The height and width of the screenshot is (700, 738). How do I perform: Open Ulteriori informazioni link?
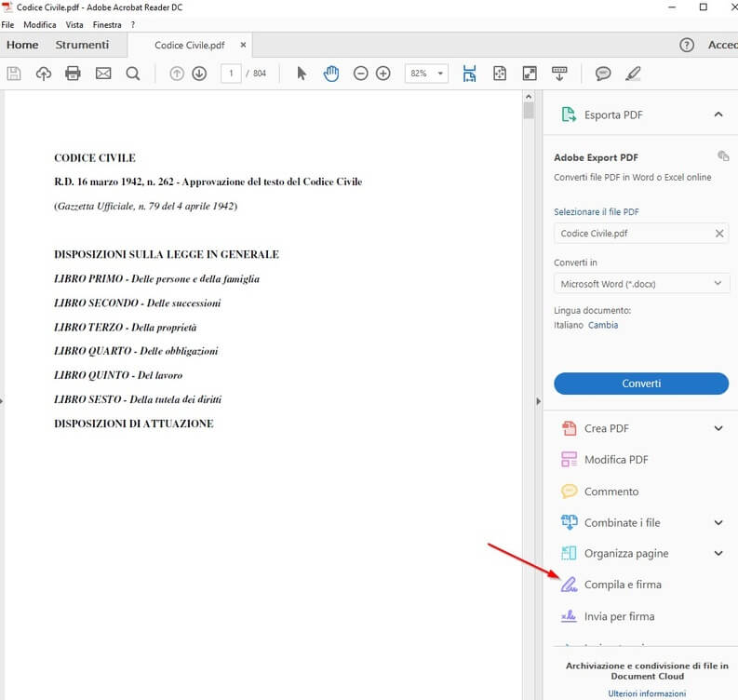click(647, 693)
